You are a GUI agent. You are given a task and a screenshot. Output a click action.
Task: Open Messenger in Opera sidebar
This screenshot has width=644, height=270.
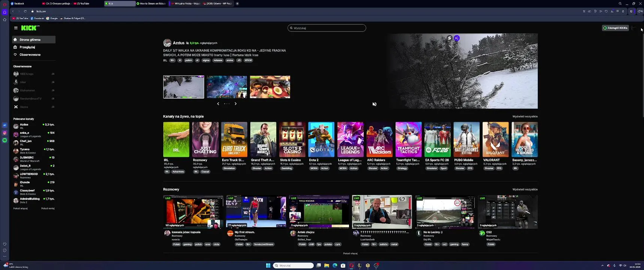coord(5,125)
